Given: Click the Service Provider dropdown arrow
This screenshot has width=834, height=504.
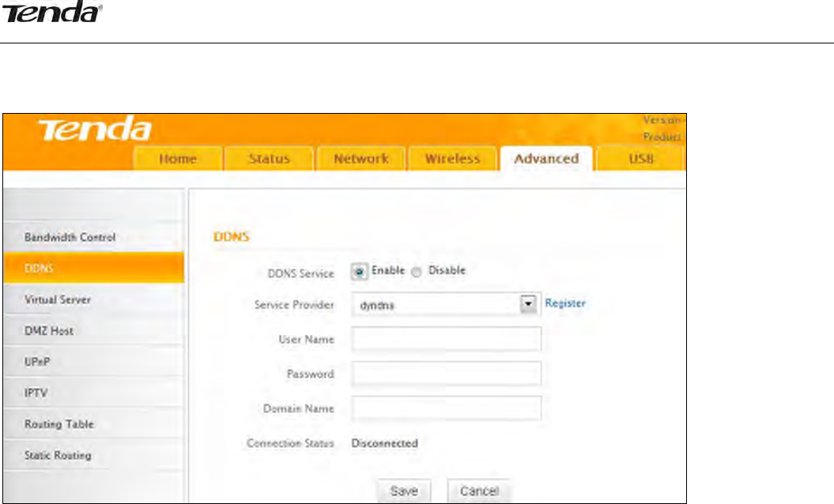Looking at the screenshot, I should pos(527,304).
